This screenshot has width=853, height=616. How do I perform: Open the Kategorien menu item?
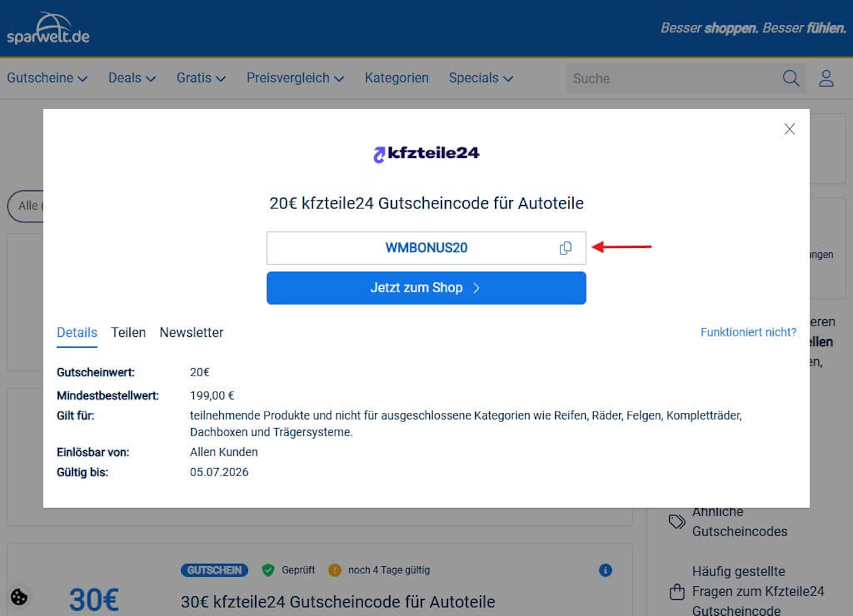tap(397, 78)
